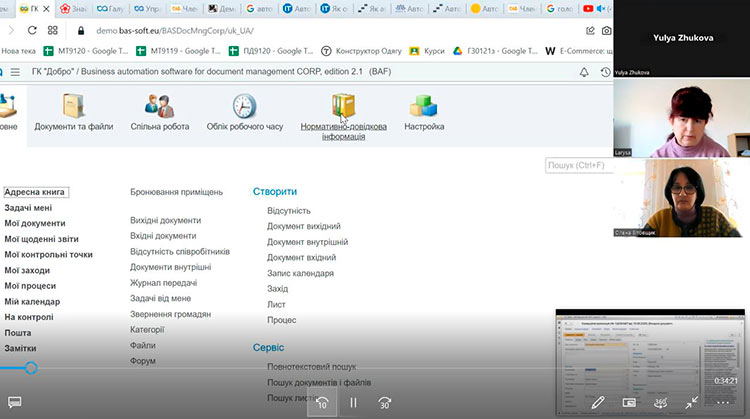Click the Пошук (Ctrl+F) search field

coord(578,165)
